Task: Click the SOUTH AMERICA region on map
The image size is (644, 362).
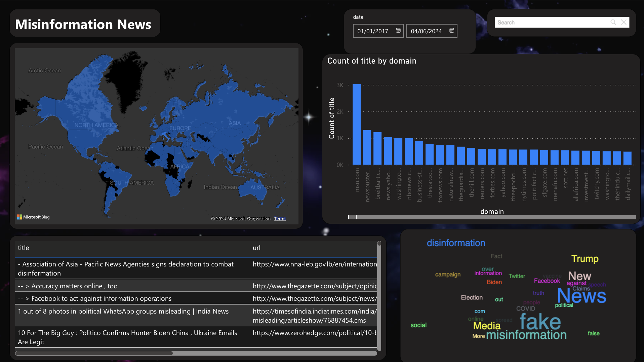Action: (x=132, y=183)
